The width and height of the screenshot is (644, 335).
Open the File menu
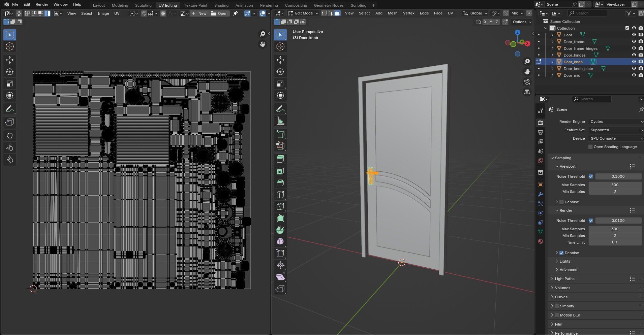tap(15, 4)
